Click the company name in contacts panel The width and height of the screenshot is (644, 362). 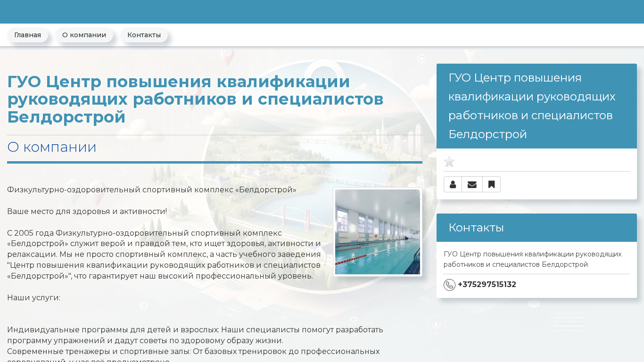(x=533, y=259)
